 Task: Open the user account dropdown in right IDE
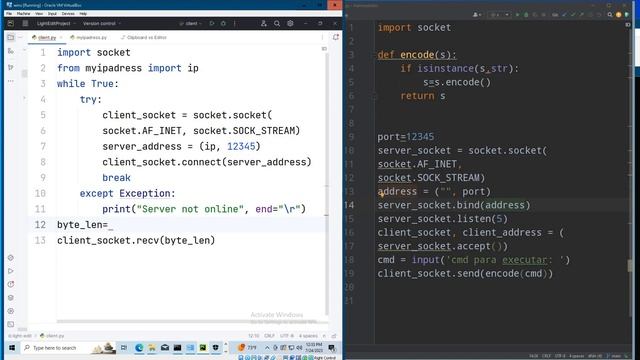tap(477, 15)
